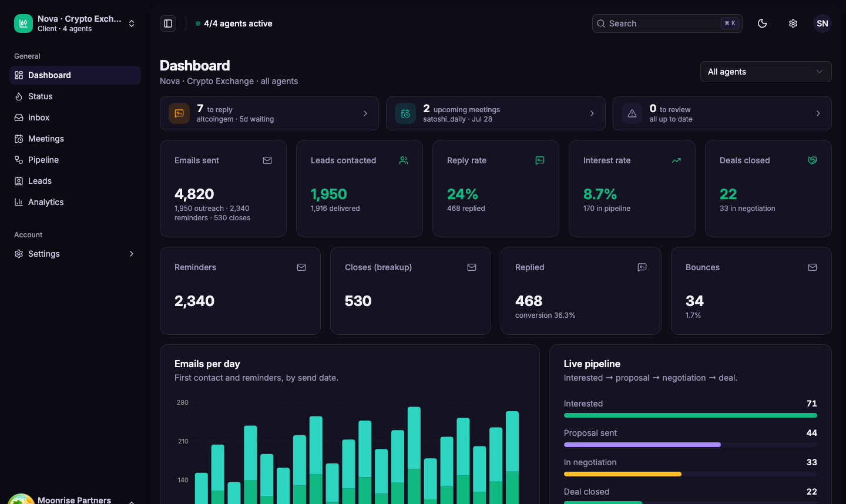Click handshake icon on Deals closed card
Image resolution: width=846 pixels, height=504 pixels.
[x=813, y=160]
